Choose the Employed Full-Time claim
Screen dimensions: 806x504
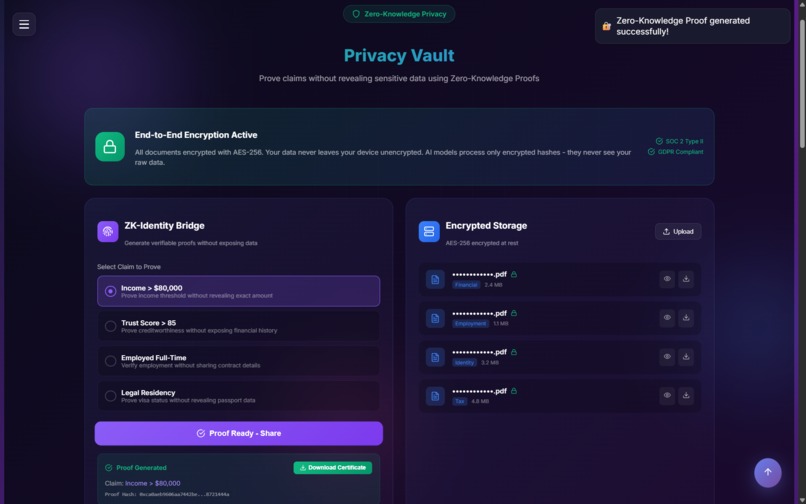239,361
